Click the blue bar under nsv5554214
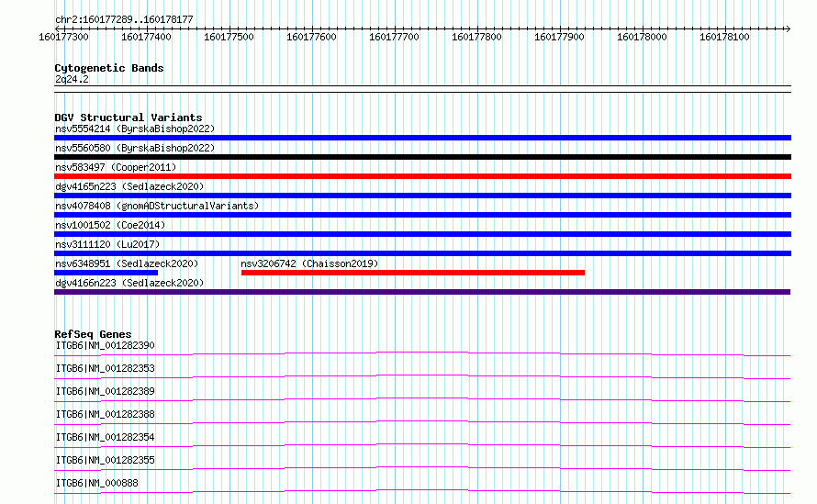 pos(422,138)
